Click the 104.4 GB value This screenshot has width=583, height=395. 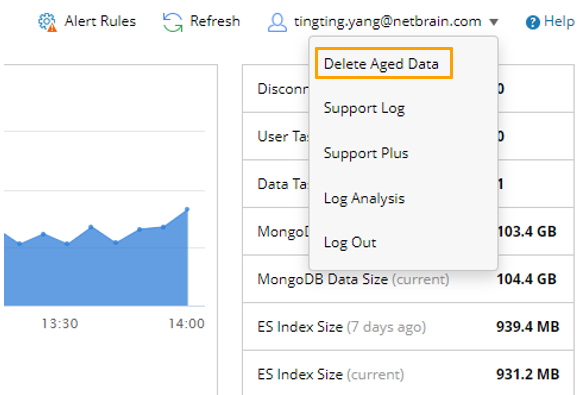[x=526, y=279]
